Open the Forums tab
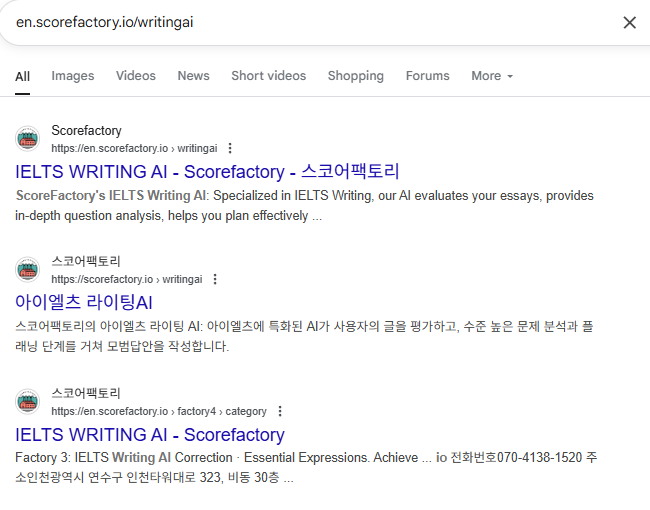Image resolution: width=650 pixels, height=510 pixels. click(427, 76)
